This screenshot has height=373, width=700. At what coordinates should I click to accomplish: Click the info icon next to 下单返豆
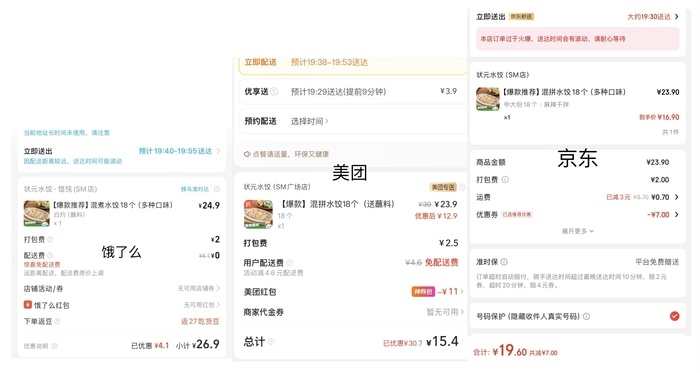[57, 321]
